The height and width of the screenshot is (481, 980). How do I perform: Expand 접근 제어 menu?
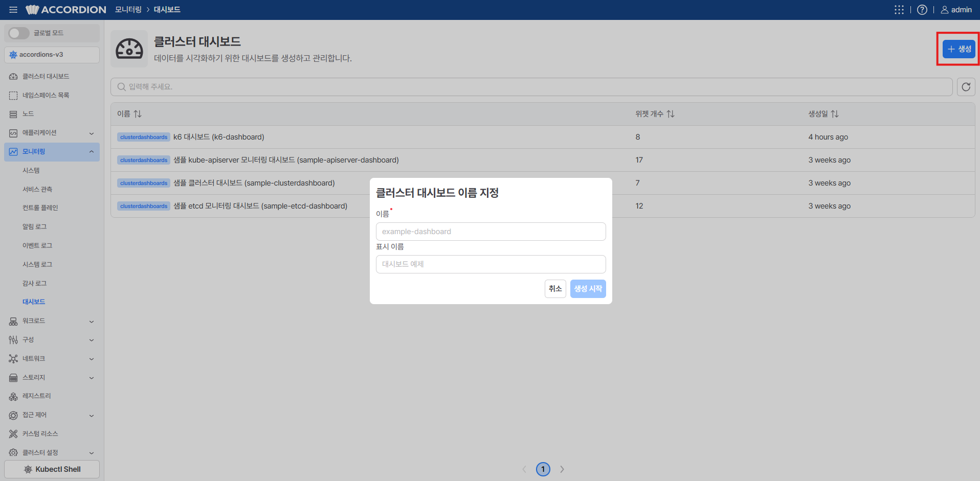(x=52, y=415)
